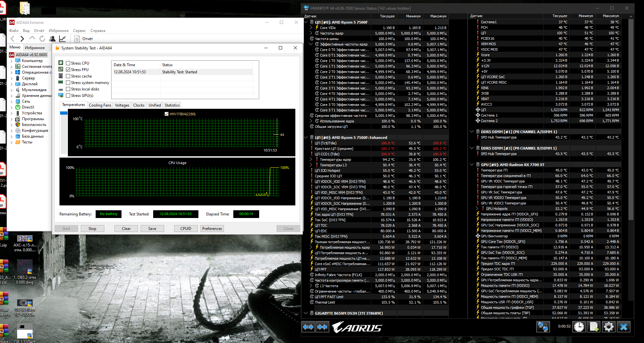Click the Системная плата motherboard icon
Viewport: 644px width, 343px height.
[x=18, y=67]
